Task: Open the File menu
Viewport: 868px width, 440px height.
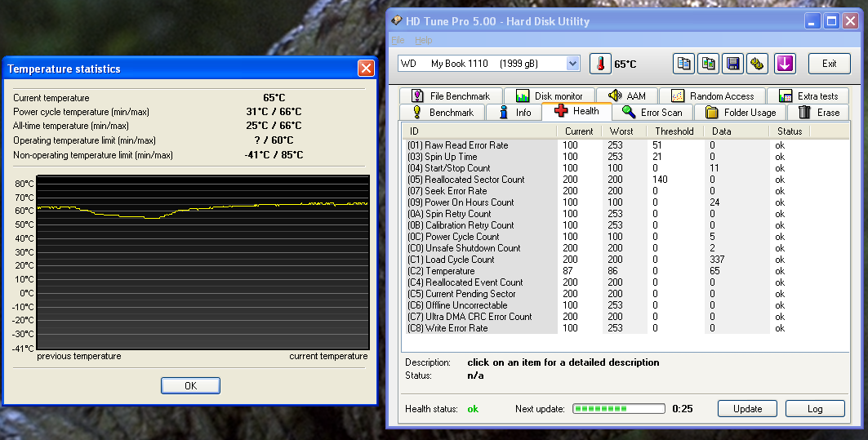Action: [398, 40]
